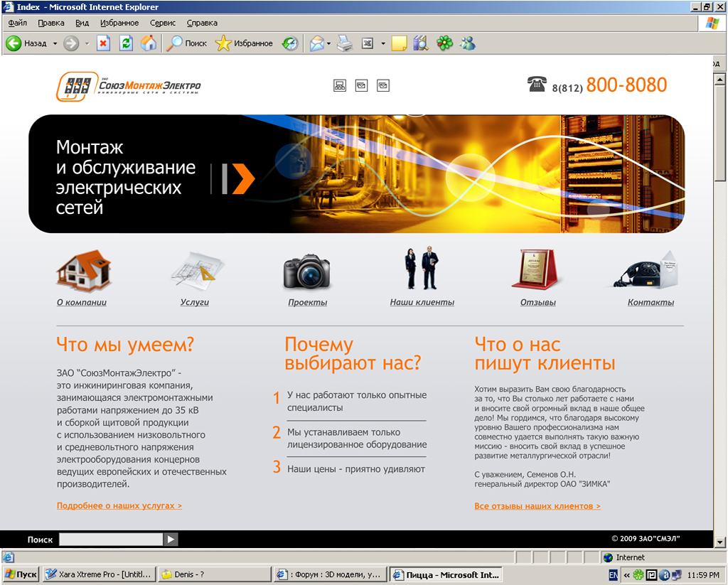The image size is (728, 585).
Task: Open the Сервис menu
Action: tap(163, 23)
